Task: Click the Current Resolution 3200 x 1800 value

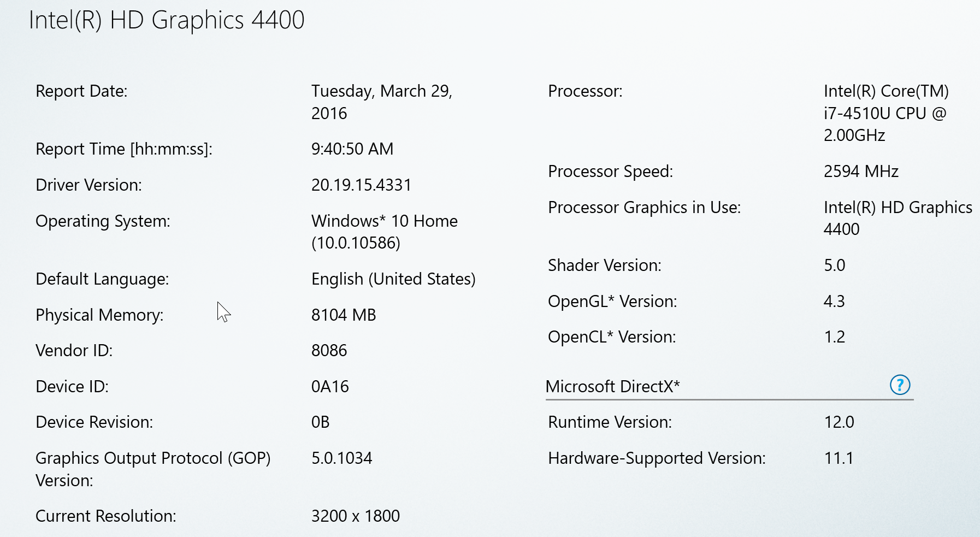Action: tap(355, 516)
